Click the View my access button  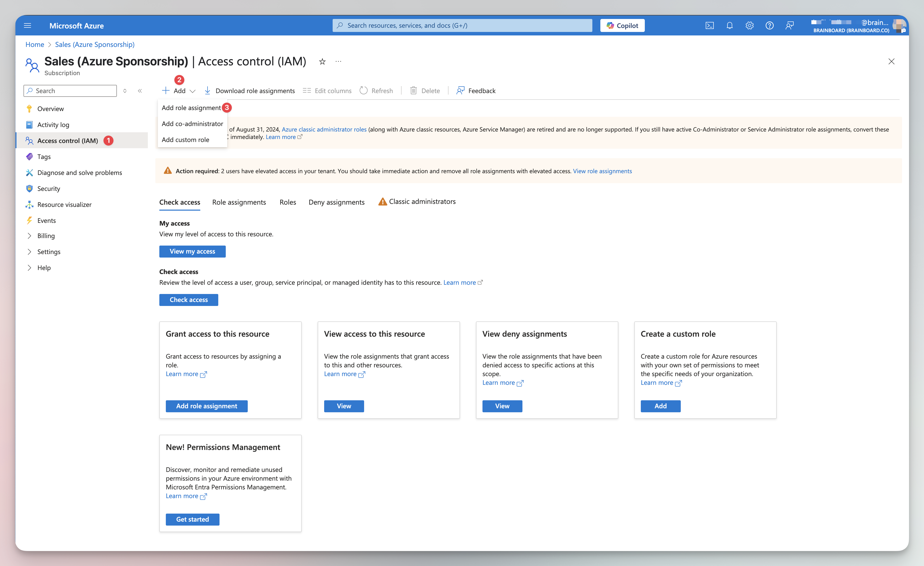click(192, 252)
